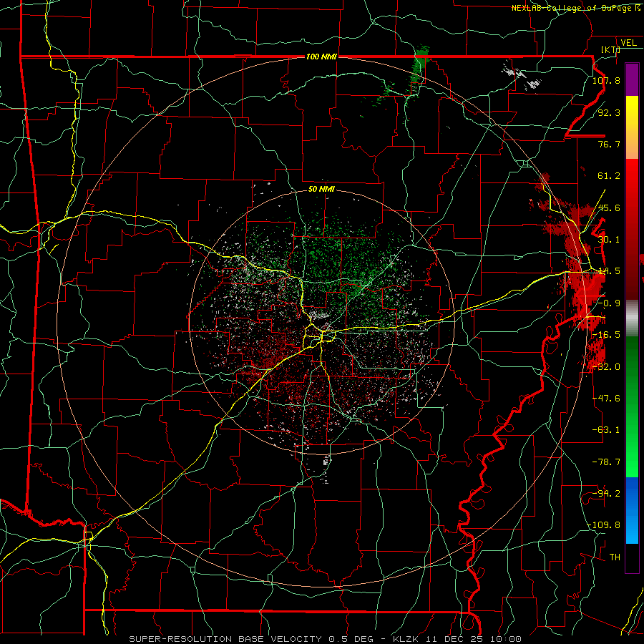Image resolution: width=644 pixels, height=644 pixels.
Task: Click the 76.7 value on velocity scale
Action: (x=609, y=144)
